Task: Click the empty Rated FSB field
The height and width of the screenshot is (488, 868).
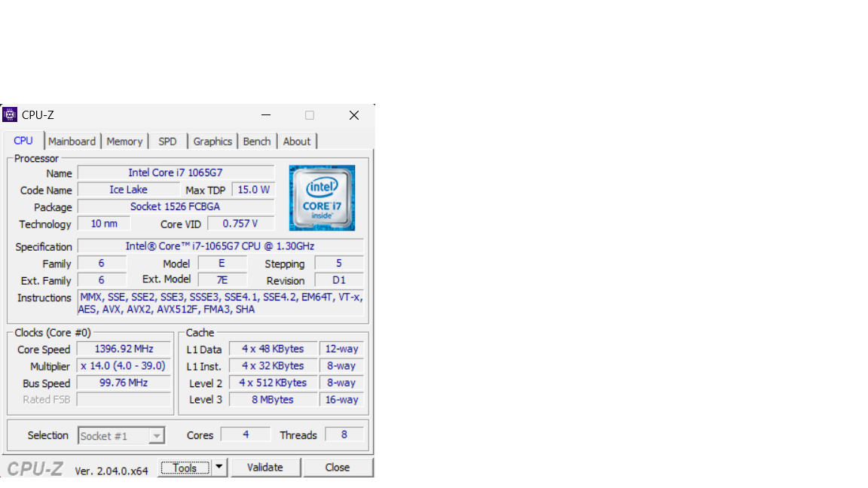Action: pos(124,399)
